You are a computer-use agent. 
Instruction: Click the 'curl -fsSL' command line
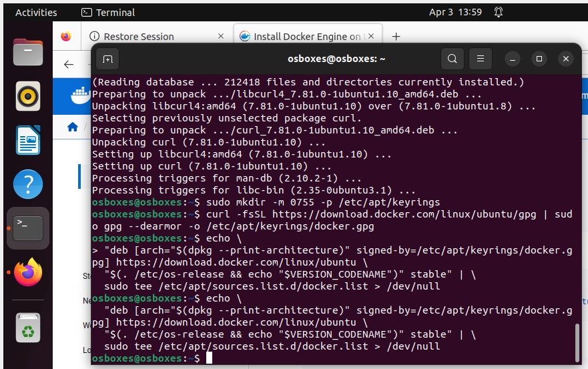tap(332, 220)
